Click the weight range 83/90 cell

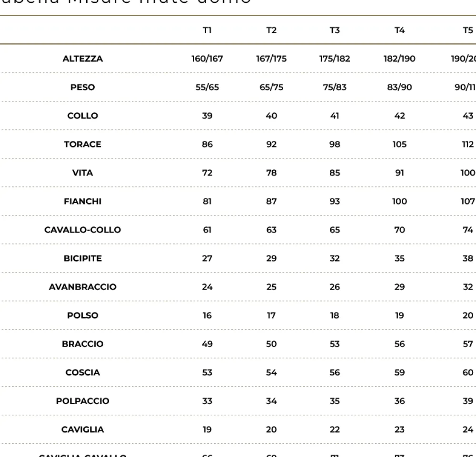pyautogui.click(x=399, y=87)
